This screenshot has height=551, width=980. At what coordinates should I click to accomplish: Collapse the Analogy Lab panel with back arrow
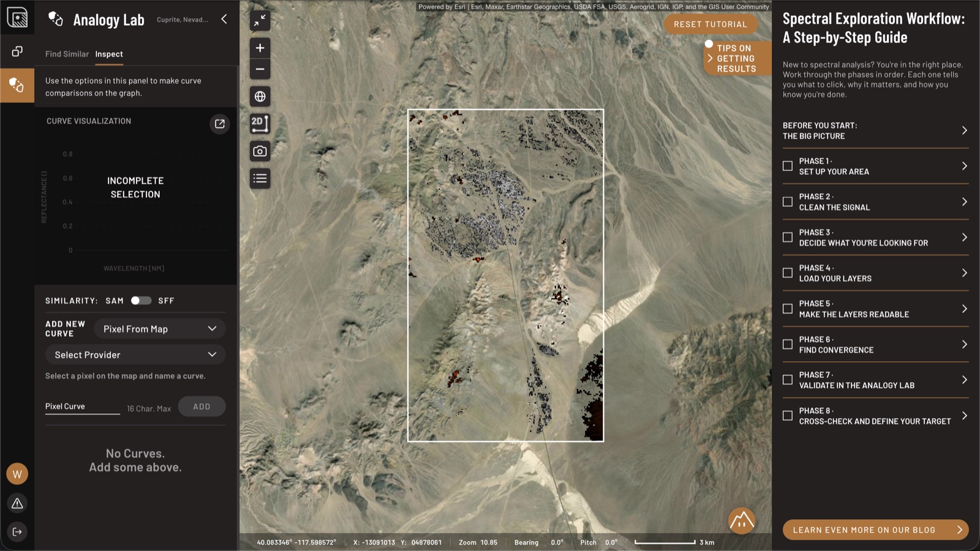224,19
